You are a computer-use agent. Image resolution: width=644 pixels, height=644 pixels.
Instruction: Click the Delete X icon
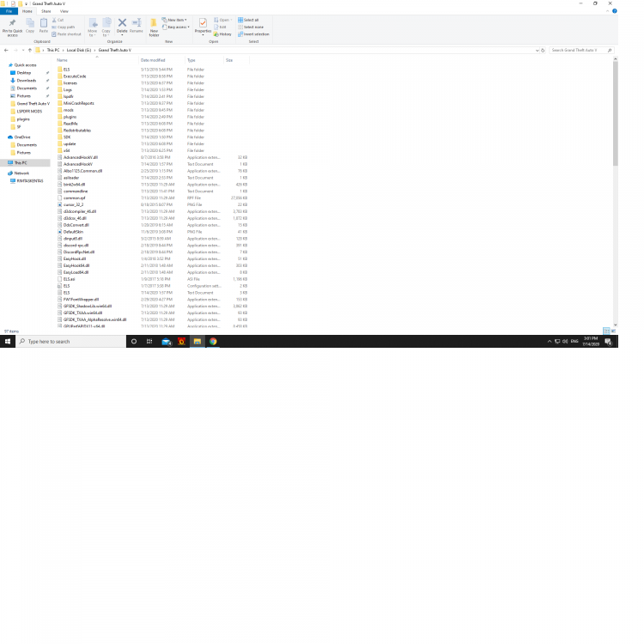[122, 22]
